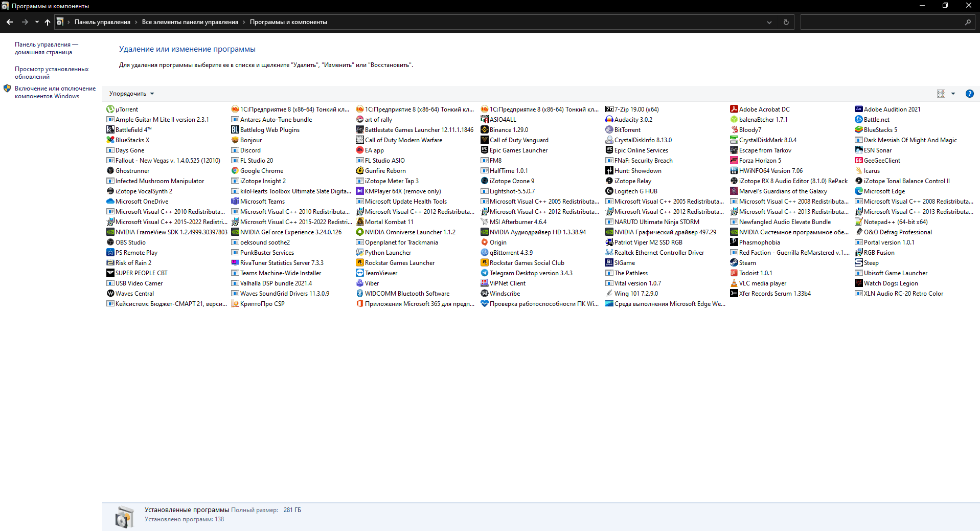
Task: Expand the address bar history dropdown
Action: point(769,22)
